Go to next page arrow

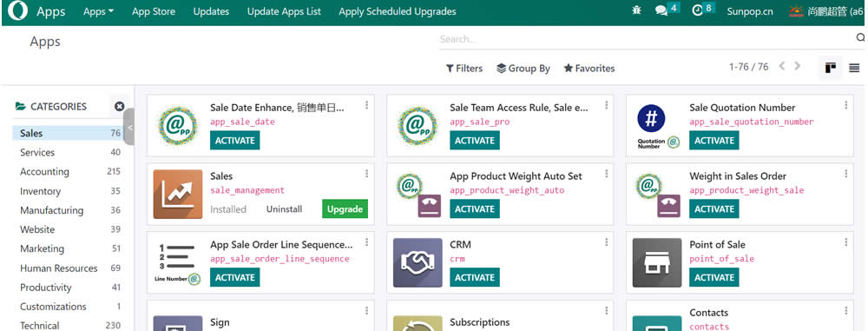(x=798, y=66)
